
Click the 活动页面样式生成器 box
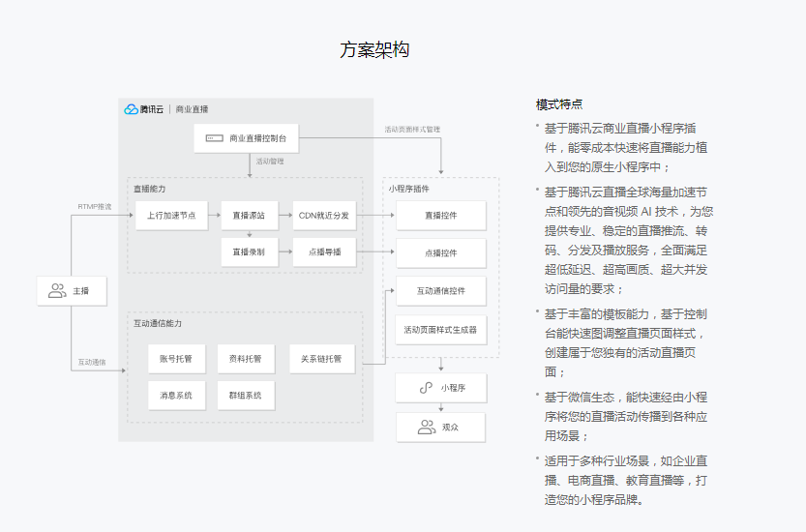point(440,330)
